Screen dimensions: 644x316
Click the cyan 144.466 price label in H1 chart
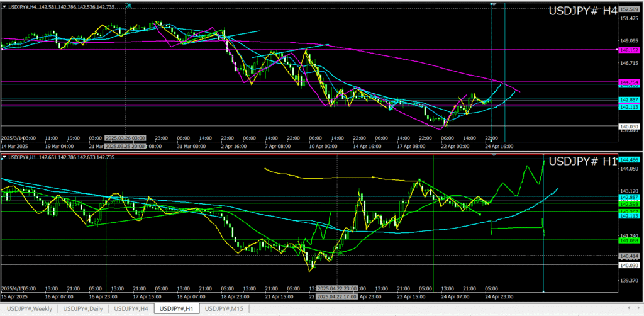(628, 159)
